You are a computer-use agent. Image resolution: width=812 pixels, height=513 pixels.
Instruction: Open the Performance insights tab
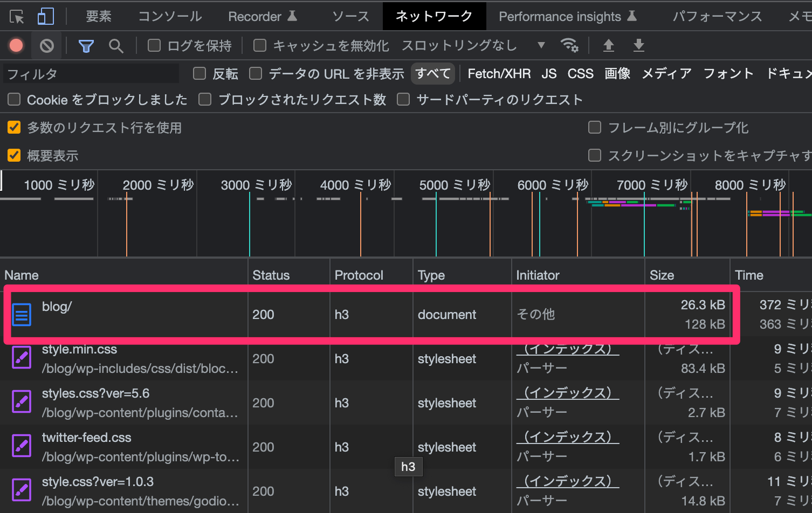pos(568,17)
